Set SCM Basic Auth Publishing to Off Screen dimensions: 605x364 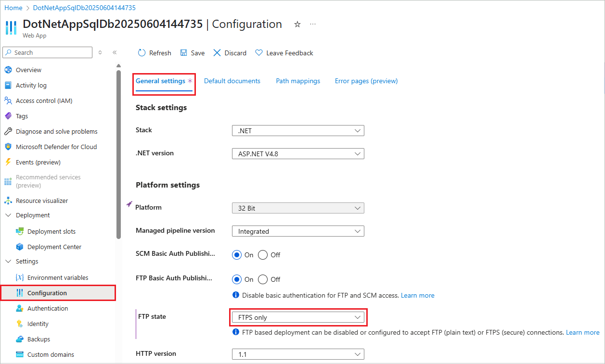coord(263,255)
